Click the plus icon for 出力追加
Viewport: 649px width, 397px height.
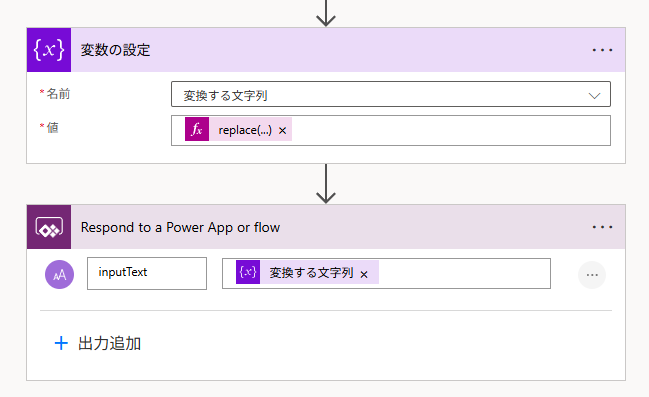point(61,343)
